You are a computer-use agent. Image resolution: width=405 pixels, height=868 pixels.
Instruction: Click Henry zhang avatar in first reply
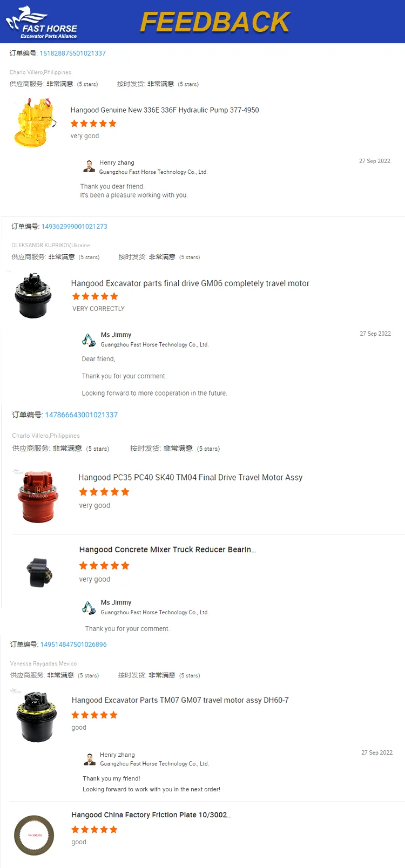point(89,166)
